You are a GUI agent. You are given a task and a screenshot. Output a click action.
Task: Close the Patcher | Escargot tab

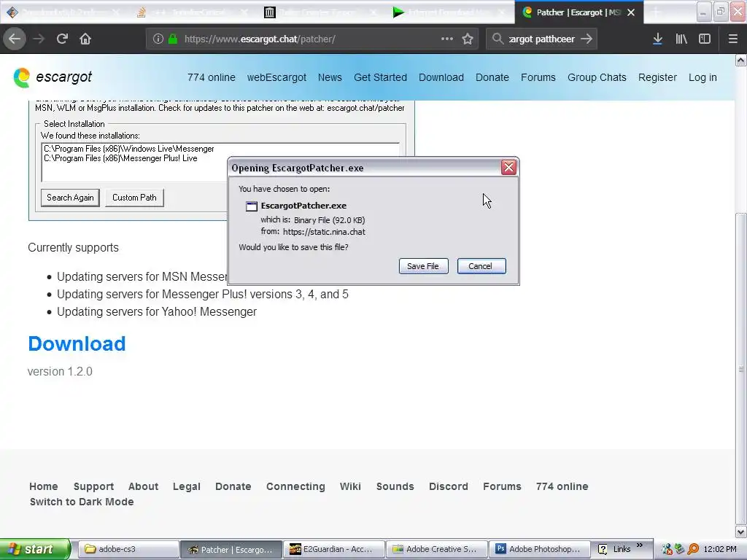coord(631,12)
